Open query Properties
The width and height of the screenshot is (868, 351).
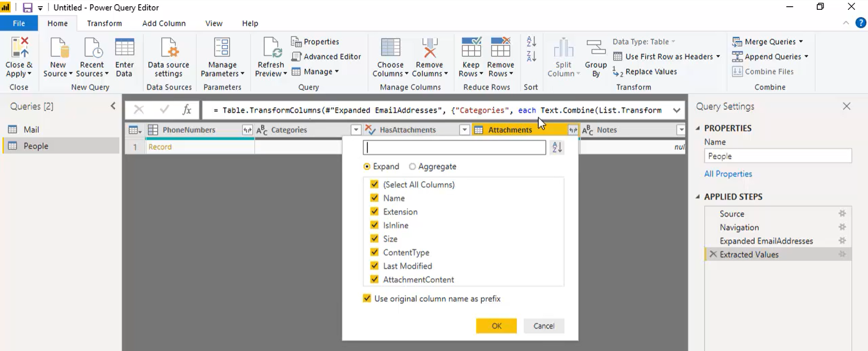(x=315, y=41)
